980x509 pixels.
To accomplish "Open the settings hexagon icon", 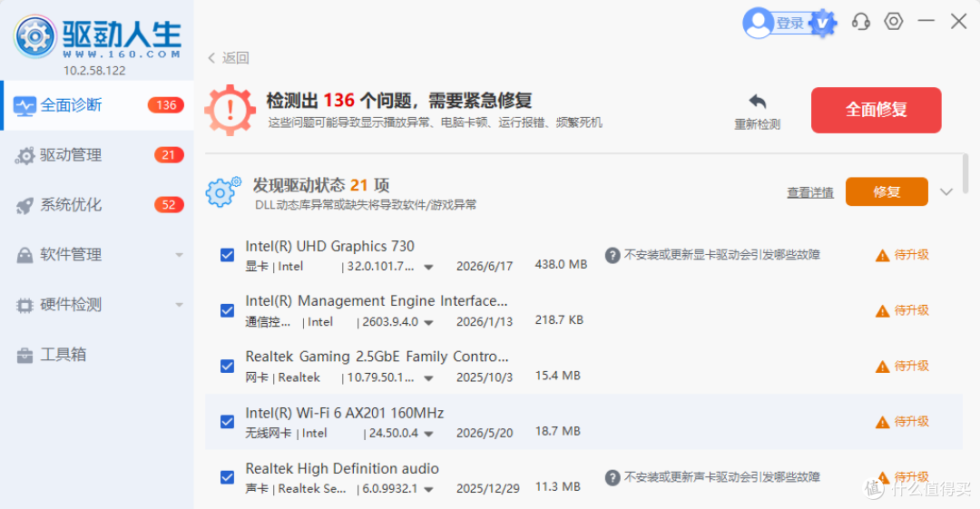I will 893,21.
